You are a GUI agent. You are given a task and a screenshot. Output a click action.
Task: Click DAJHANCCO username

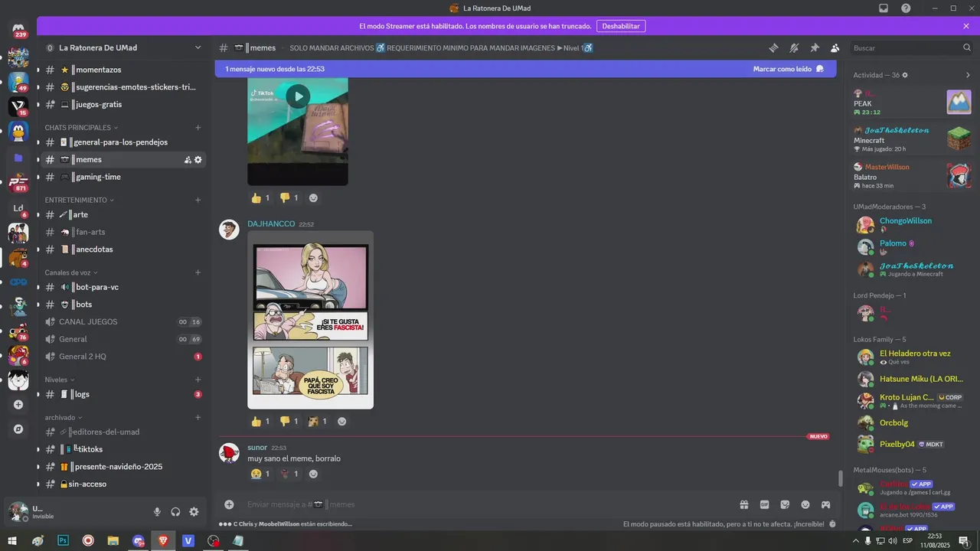[271, 223]
